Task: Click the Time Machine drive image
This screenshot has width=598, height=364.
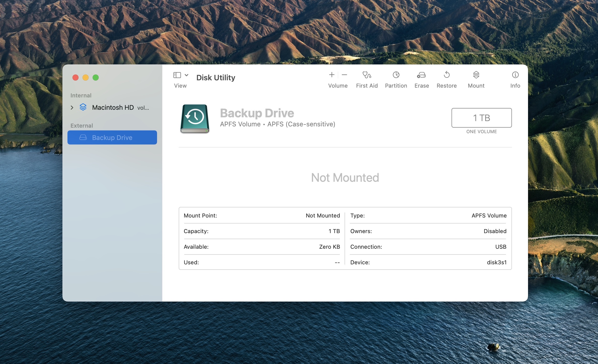Action: (195, 119)
